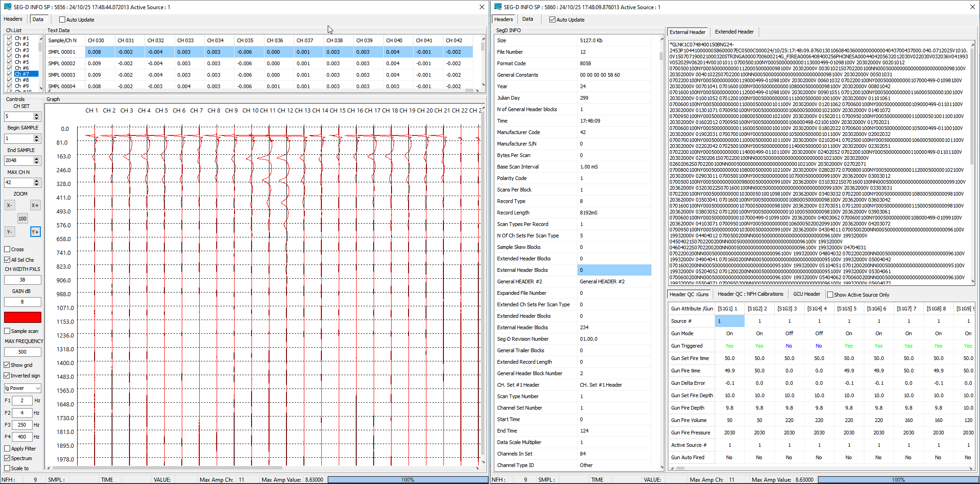Viewport: 980px width, 484px height.
Task: Click the SEG-D INFO app icon in left window
Action: [x=7, y=7]
